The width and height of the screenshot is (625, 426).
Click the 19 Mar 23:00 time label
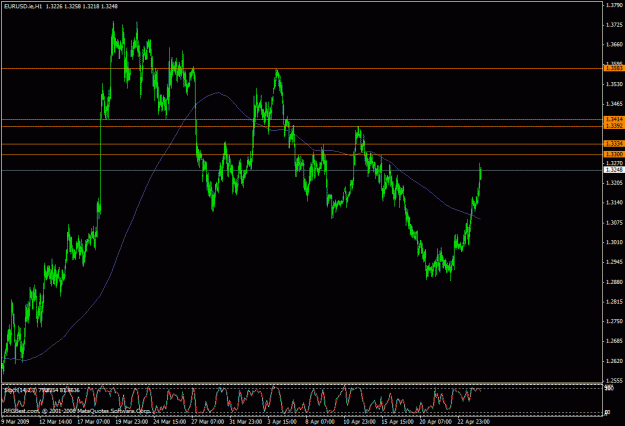132,421
